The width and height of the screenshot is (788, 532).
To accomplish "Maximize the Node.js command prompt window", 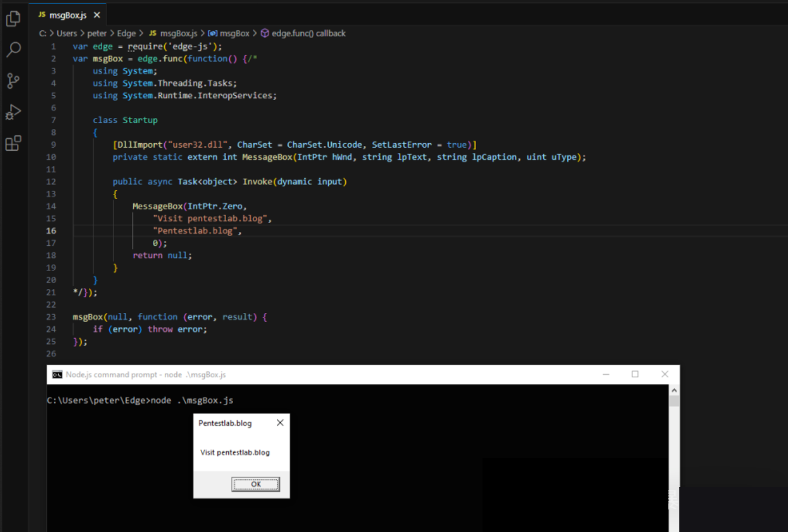I will [x=635, y=374].
